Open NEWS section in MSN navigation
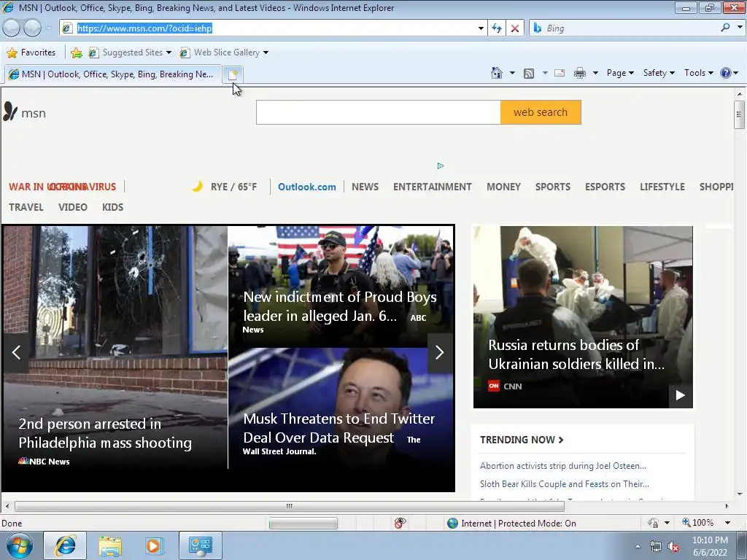Image resolution: width=747 pixels, height=560 pixels. coord(365,187)
